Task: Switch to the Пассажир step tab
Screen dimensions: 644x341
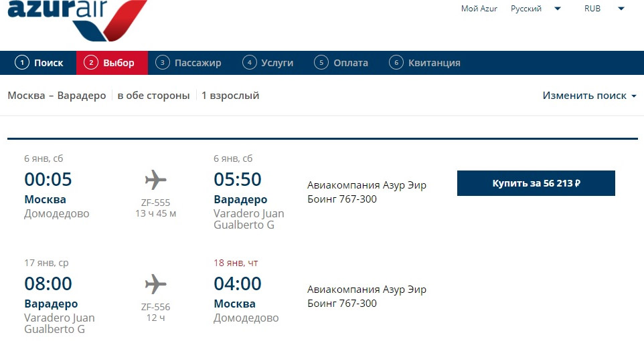Action: 189,63
